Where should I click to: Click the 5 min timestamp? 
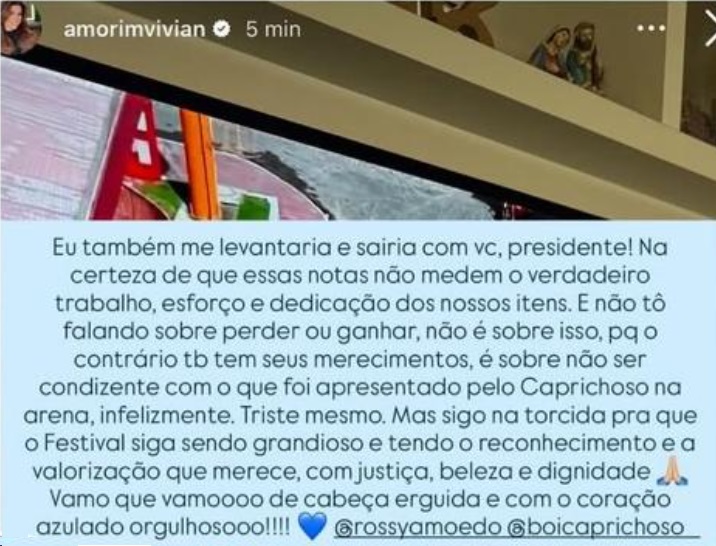273,29
